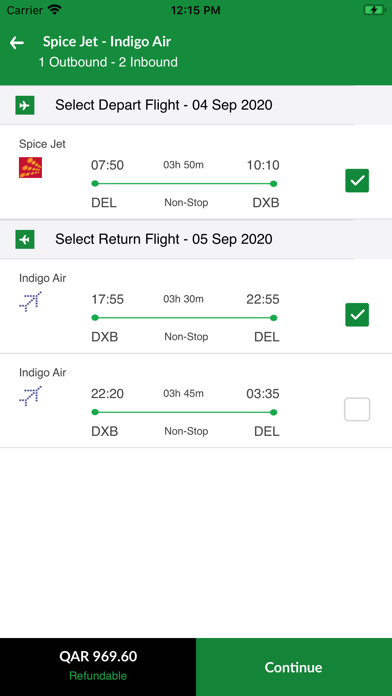
Task: Tap the QAR 969.60 price panel
Action: click(x=98, y=667)
